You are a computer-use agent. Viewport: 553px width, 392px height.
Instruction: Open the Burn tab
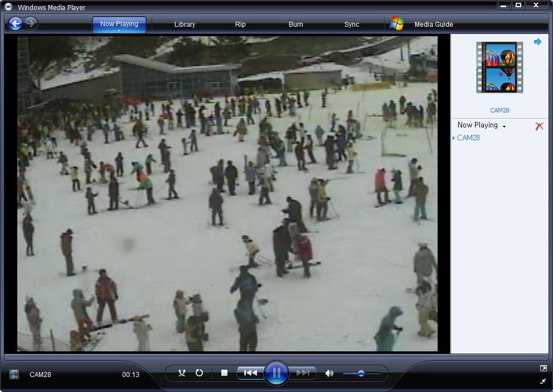(x=296, y=24)
